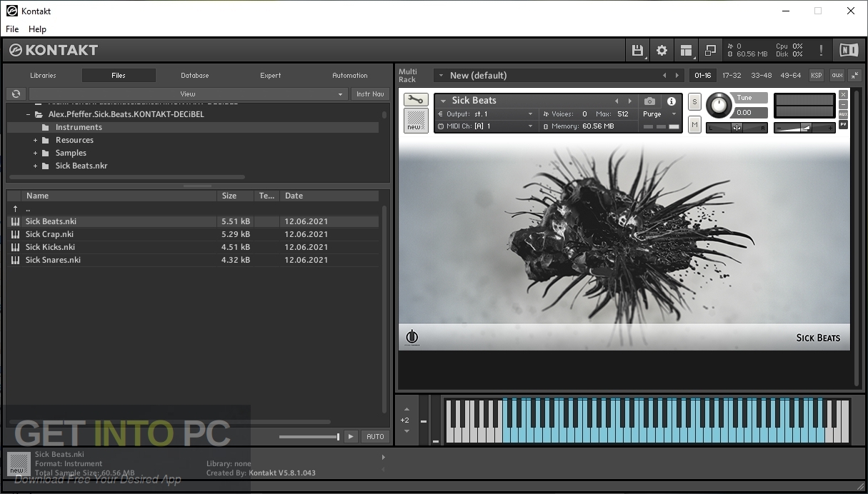This screenshot has height=494, width=868.
Task: Click next multi arrow beside New (default)
Action: point(677,75)
